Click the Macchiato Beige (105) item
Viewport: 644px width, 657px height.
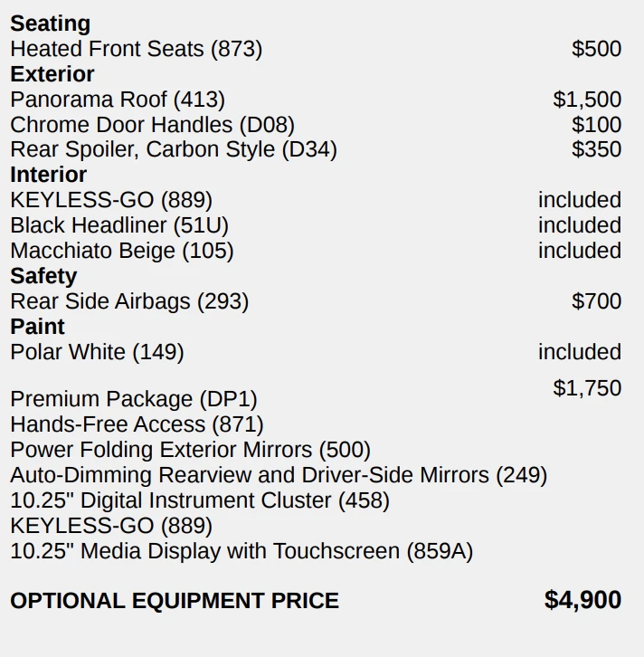pos(122,251)
